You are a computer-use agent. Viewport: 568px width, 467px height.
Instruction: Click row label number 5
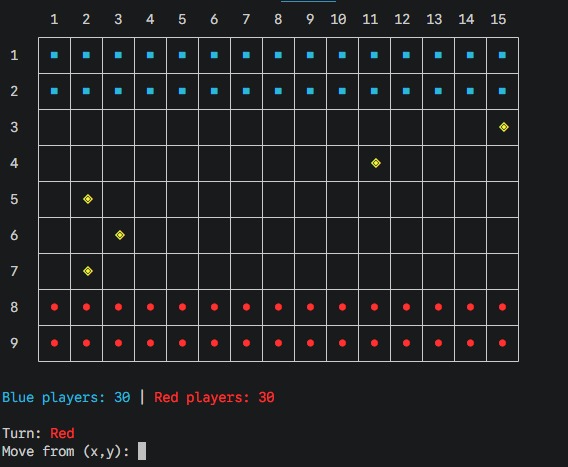[14, 199]
